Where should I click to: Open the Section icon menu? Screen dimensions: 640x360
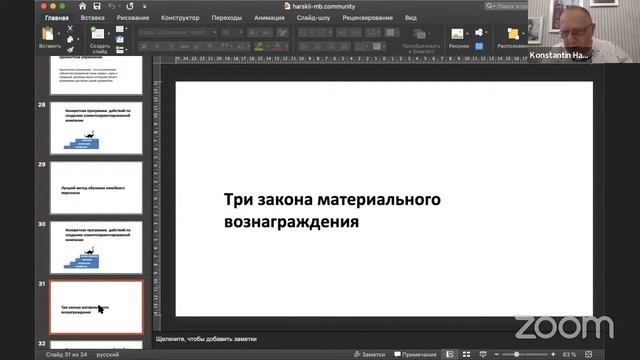pos(120,50)
